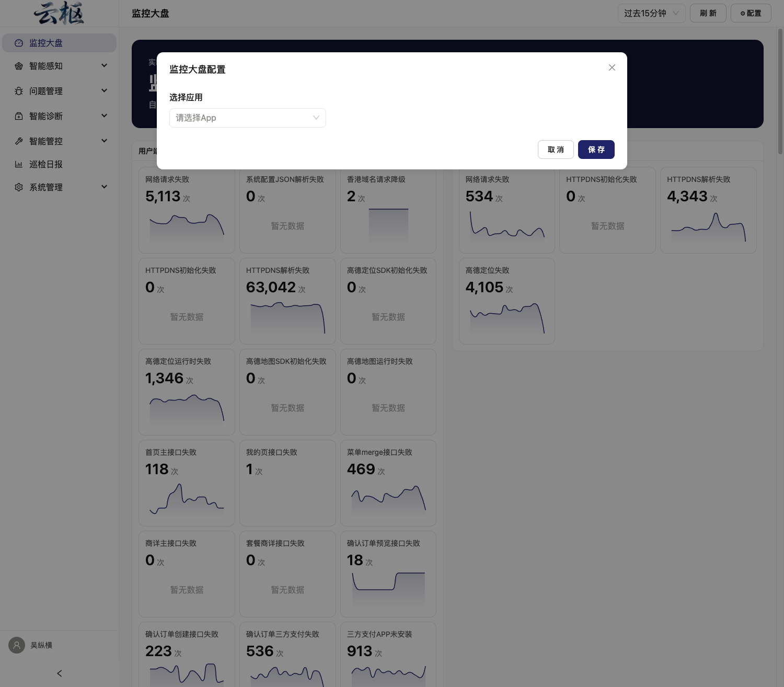Select 监控大盘 menu item
The height and width of the screenshot is (687, 784).
(59, 43)
